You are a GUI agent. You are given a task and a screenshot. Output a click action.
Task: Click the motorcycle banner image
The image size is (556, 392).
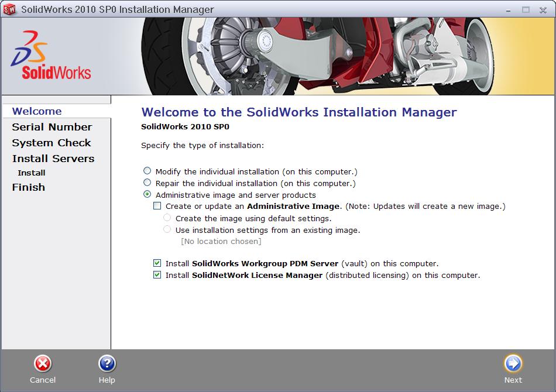click(x=317, y=56)
